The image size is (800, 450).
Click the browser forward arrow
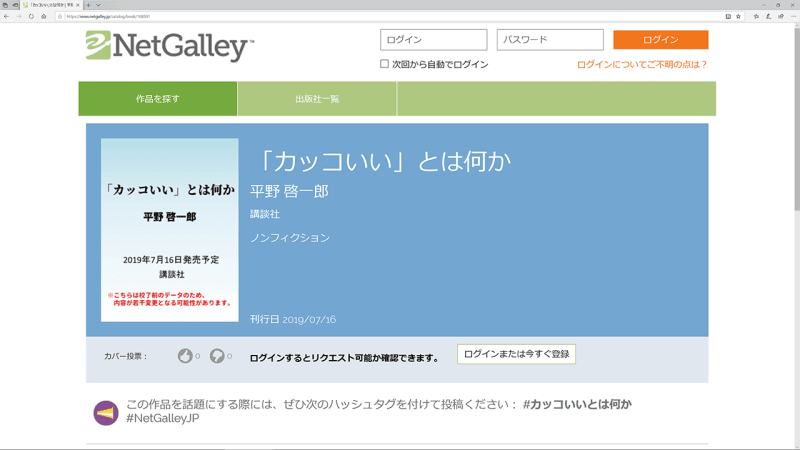19,16
